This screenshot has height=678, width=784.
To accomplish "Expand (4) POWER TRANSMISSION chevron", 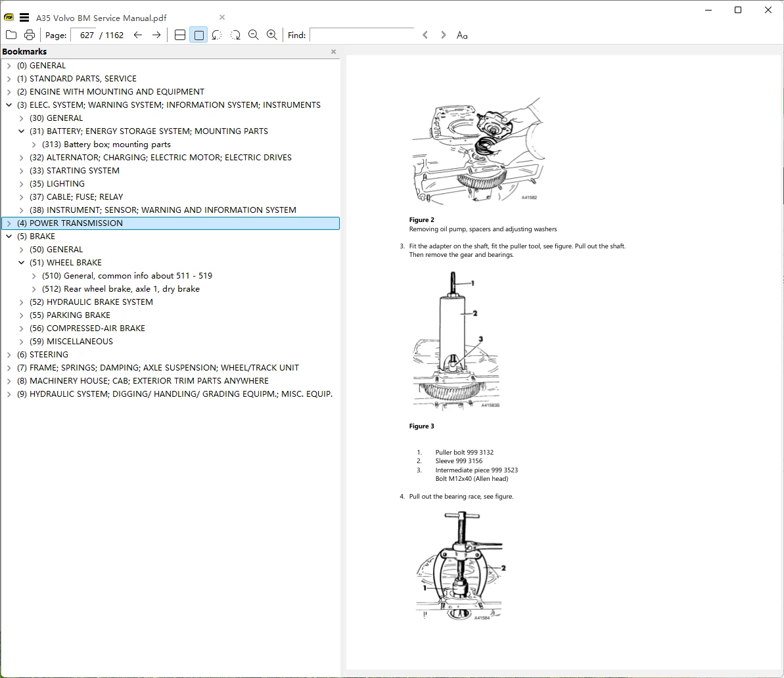I will [9, 223].
